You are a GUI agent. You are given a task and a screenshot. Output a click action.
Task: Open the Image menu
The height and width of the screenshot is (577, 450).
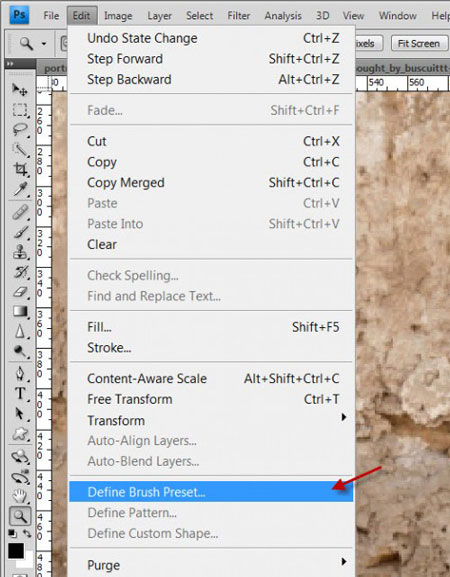[x=118, y=16]
